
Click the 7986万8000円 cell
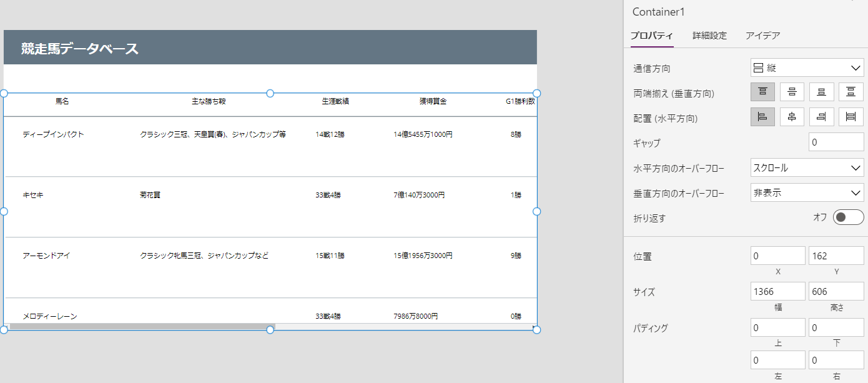point(415,316)
